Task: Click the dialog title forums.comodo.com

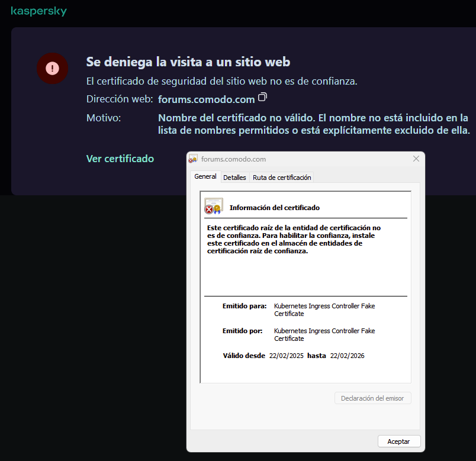Action: click(x=233, y=159)
